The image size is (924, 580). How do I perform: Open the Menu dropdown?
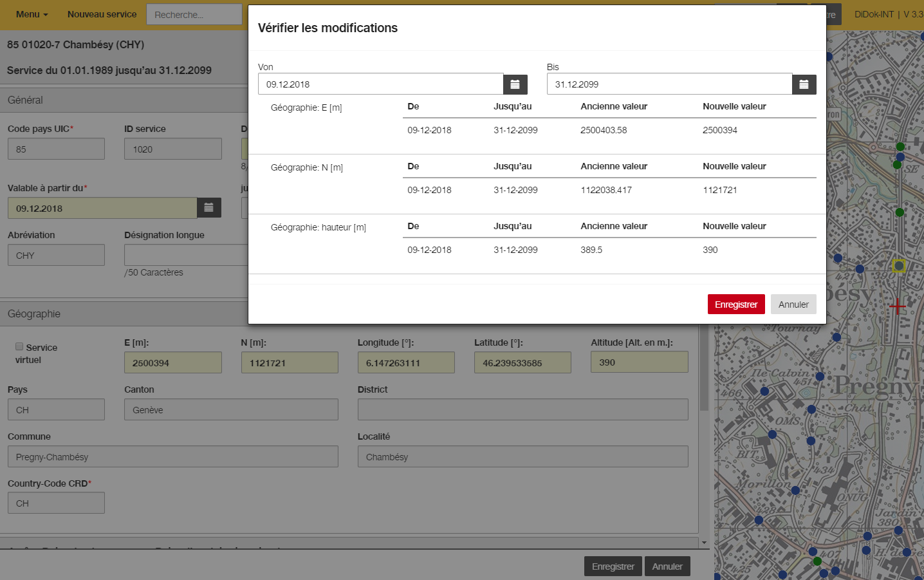32,14
